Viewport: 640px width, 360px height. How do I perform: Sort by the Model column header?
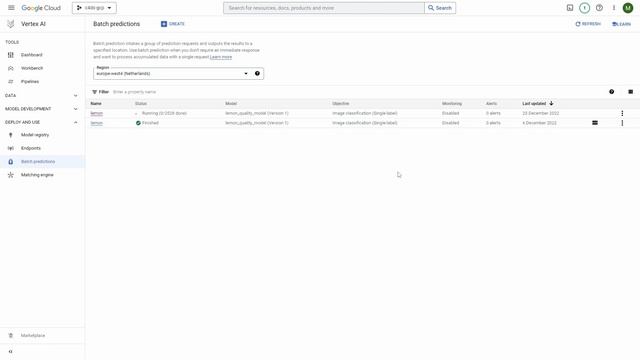(231, 104)
